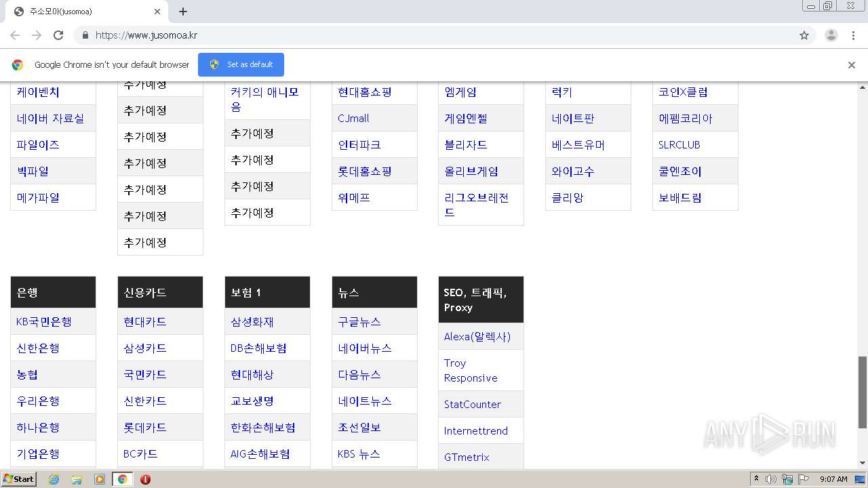Switch to the Chrome taskbar button
The width and height of the screenshot is (868, 488).
(122, 479)
